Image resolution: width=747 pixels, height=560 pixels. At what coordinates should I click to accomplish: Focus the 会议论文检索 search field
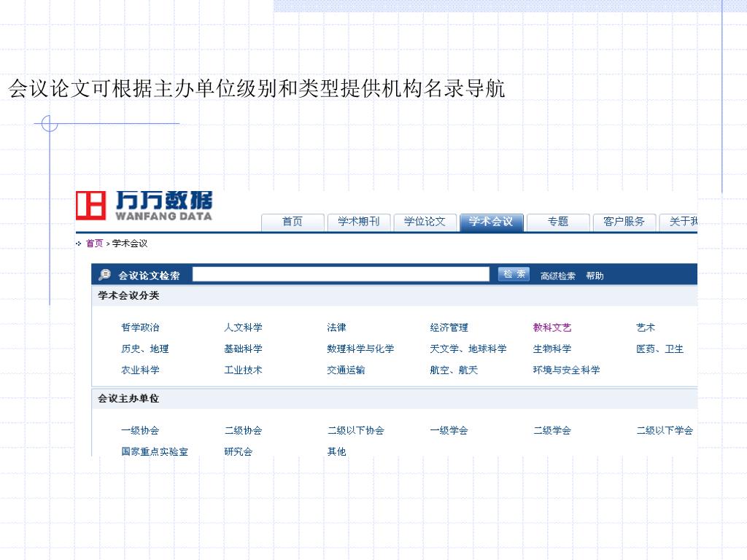341,274
